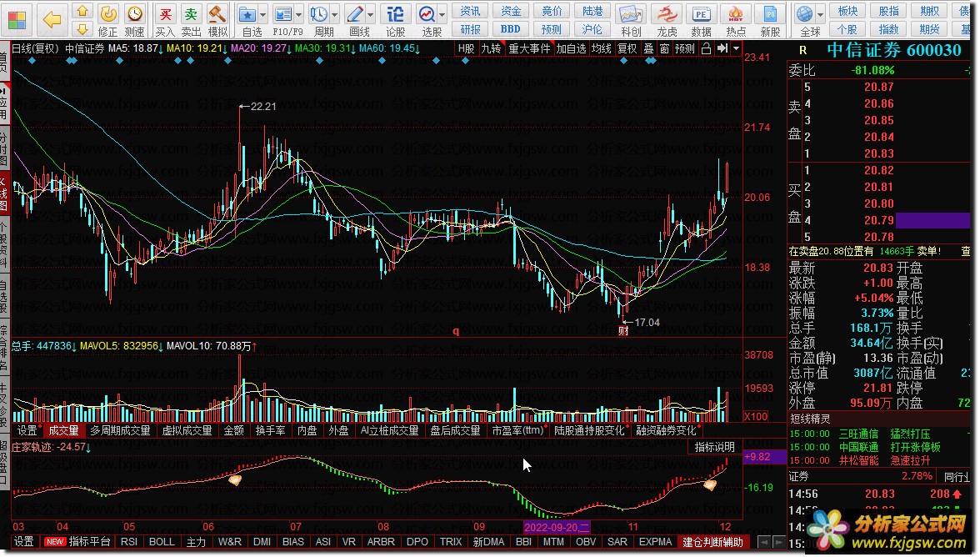Click the left scroll arrow beside indicator tabs
Screen dimensions: 980x557
[x=763, y=541]
